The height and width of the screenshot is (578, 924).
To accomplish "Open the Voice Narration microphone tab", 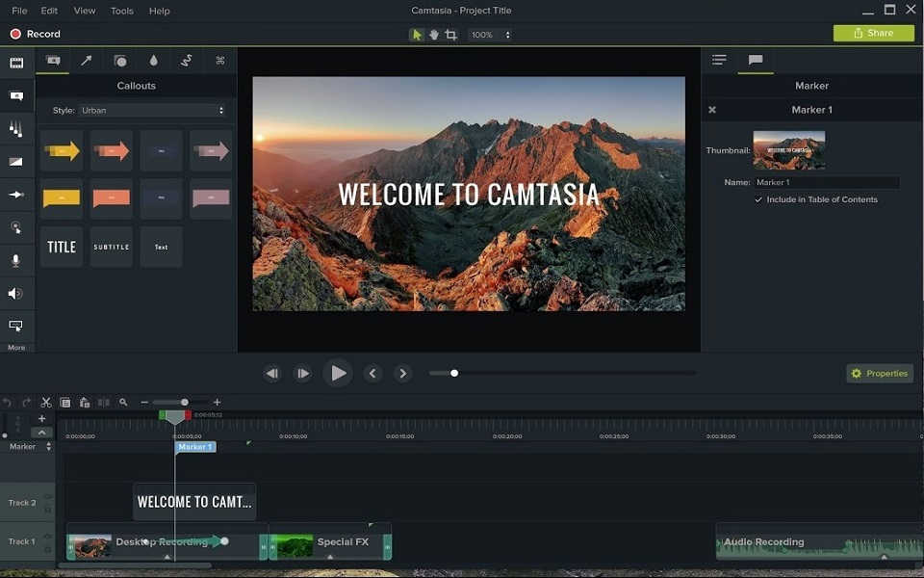I will click(x=16, y=261).
